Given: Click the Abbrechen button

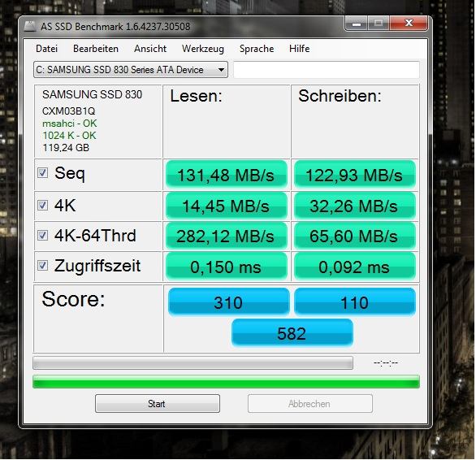Looking at the screenshot, I should tap(309, 403).
